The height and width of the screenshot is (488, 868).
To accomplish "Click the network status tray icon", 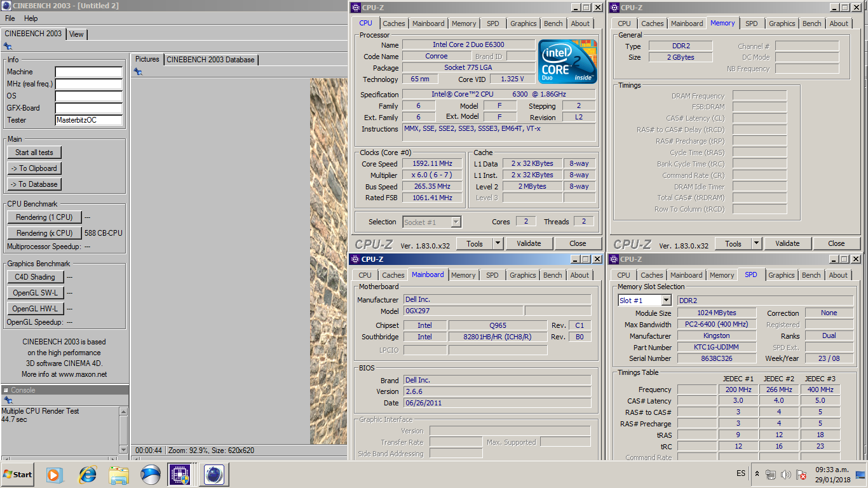I will (771, 474).
